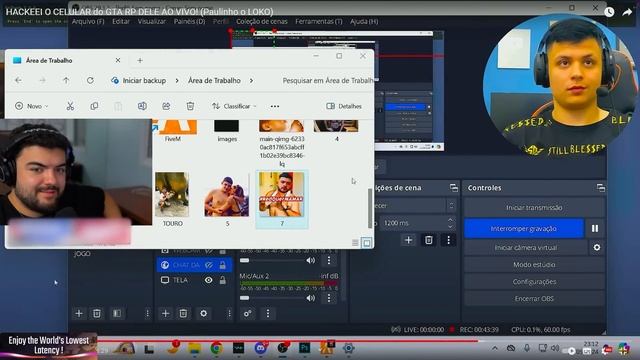
Task: Show hidden tray icons chevron on taskbar
Action: (495, 348)
